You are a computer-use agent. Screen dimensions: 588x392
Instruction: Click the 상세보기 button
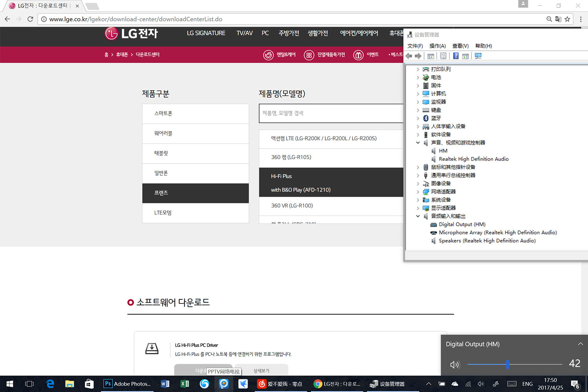click(x=261, y=370)
